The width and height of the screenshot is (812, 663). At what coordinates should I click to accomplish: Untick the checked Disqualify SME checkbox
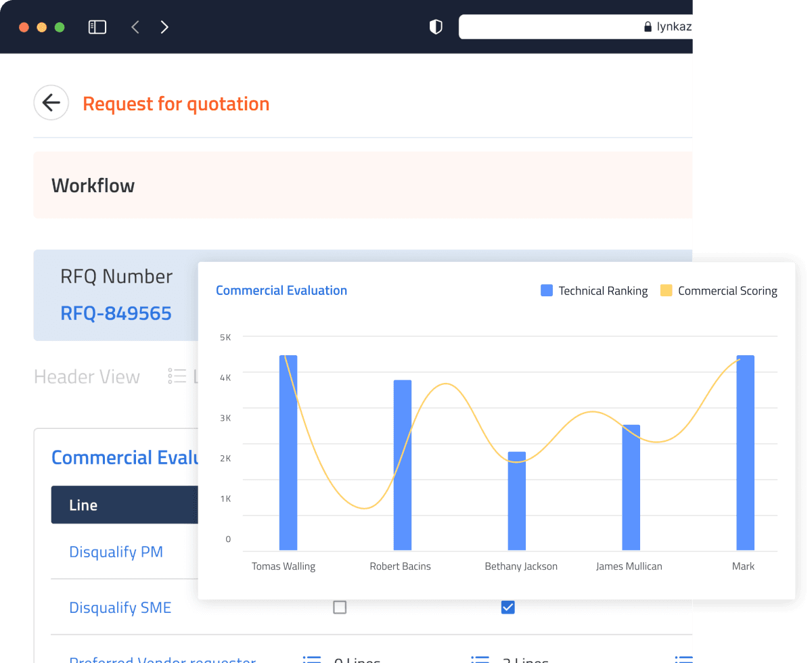[507, 608]
